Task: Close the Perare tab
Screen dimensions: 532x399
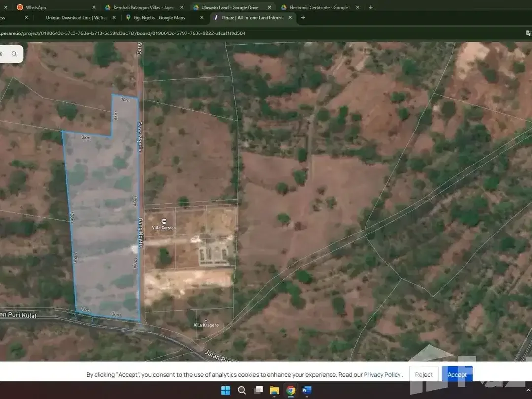Action: (x=290, y=18)
